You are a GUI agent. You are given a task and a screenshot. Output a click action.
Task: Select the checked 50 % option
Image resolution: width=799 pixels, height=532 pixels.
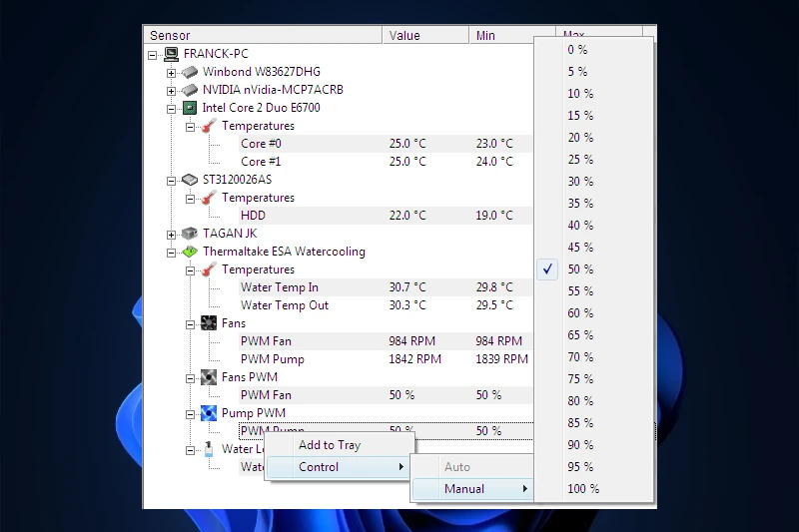[x=593, y=269]
